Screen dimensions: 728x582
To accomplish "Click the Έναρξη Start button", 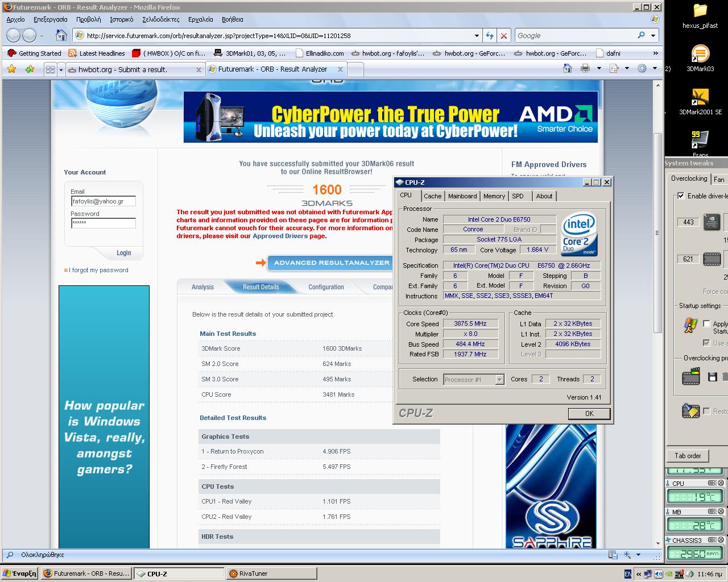I will click(x=20, y=573).
